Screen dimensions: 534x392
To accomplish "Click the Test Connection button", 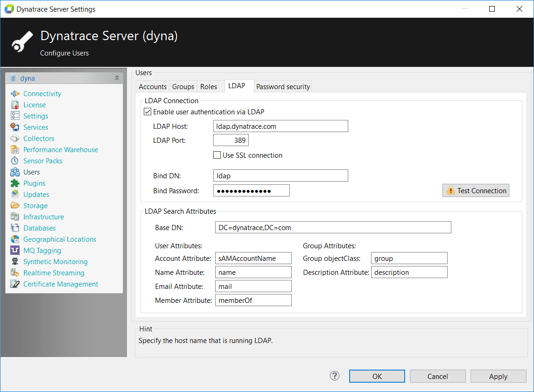I will pos(476,190).
